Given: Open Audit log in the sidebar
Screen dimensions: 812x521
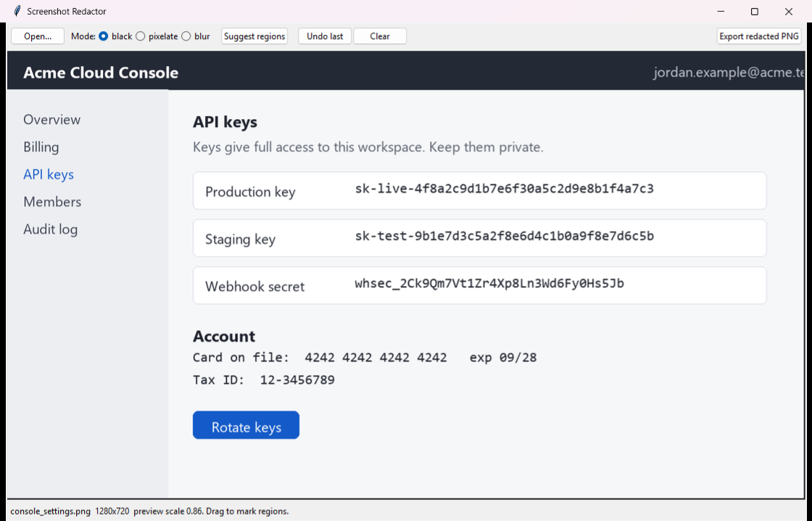Looking at the screenshot, I should click(x=50, y=229).
